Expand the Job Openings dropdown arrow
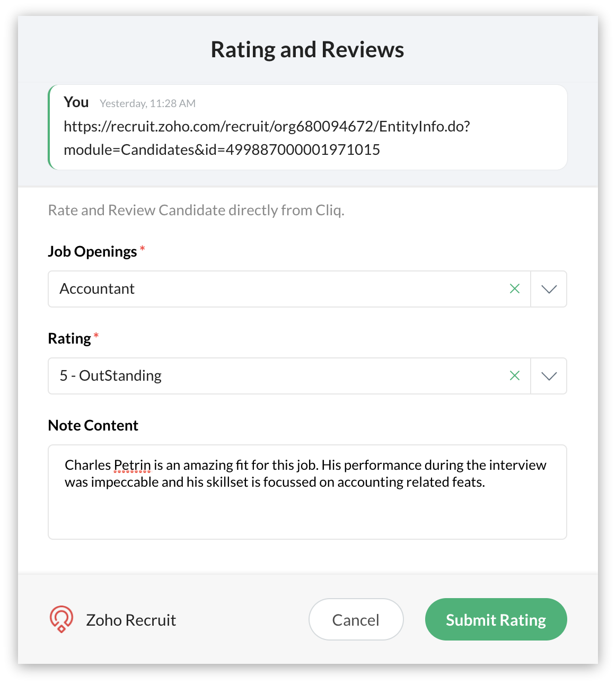Viewport: 616px width, 684px height. click(x=549, y=289)
